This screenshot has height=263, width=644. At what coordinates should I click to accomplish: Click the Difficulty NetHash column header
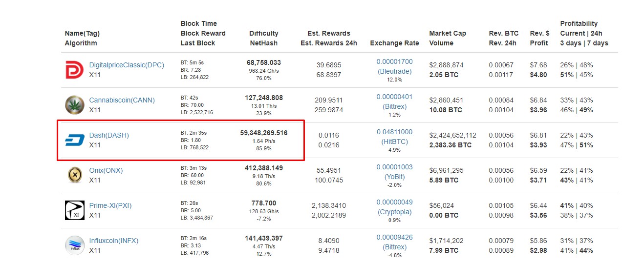click(x=264, y=38)
